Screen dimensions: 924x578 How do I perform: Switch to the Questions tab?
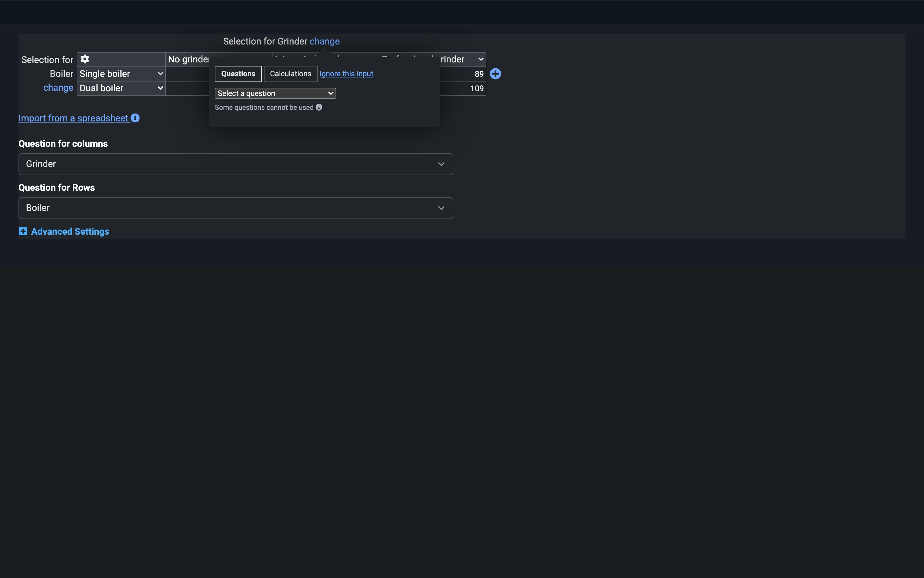[238, 74]
